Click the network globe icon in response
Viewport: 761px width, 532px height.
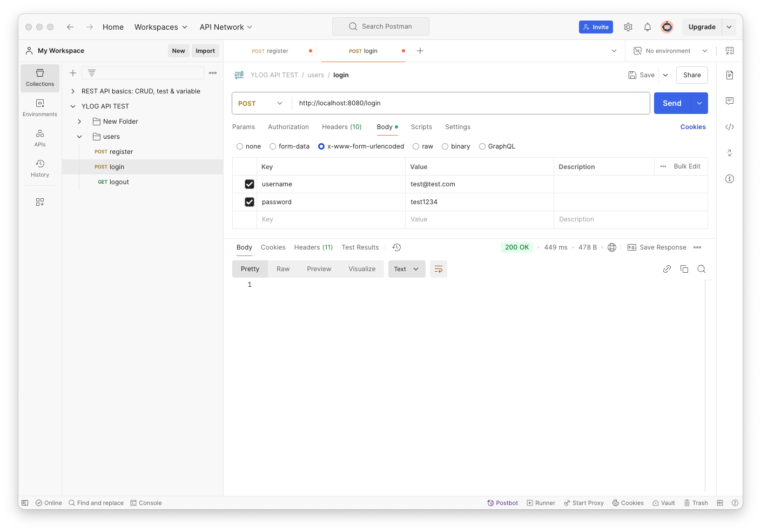click(612, 247)
